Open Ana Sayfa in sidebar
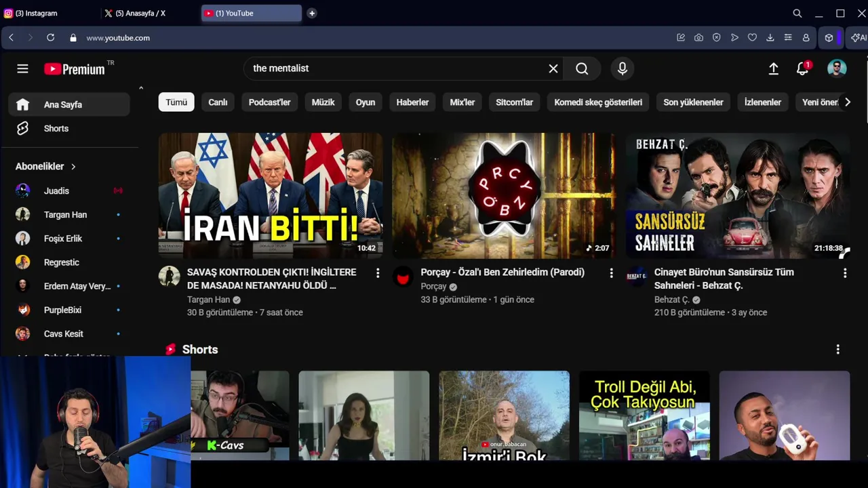Screen dimensions: 868x488 [69, 104]
